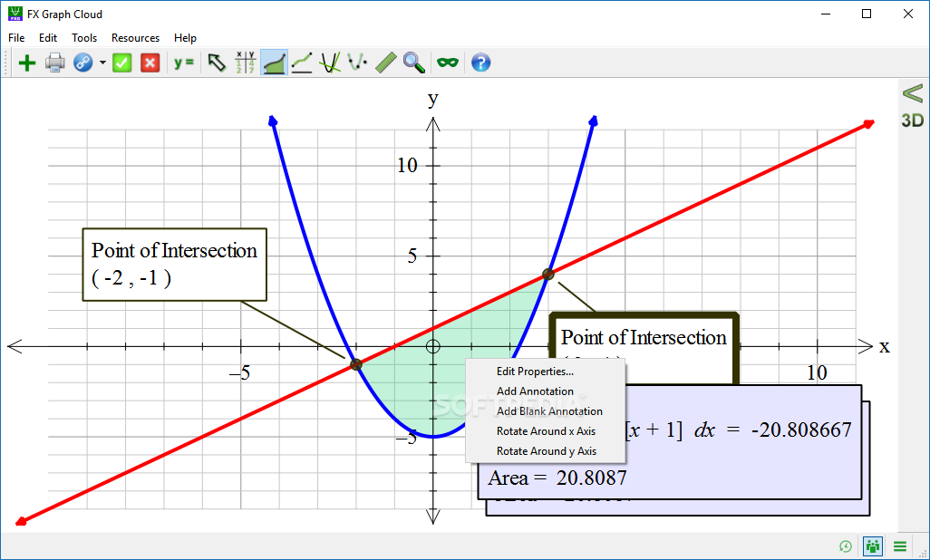The width and height of the screenshot is (930, 560).
Task: Select the magnifying glass zoom tool
Action: [414, 63]
